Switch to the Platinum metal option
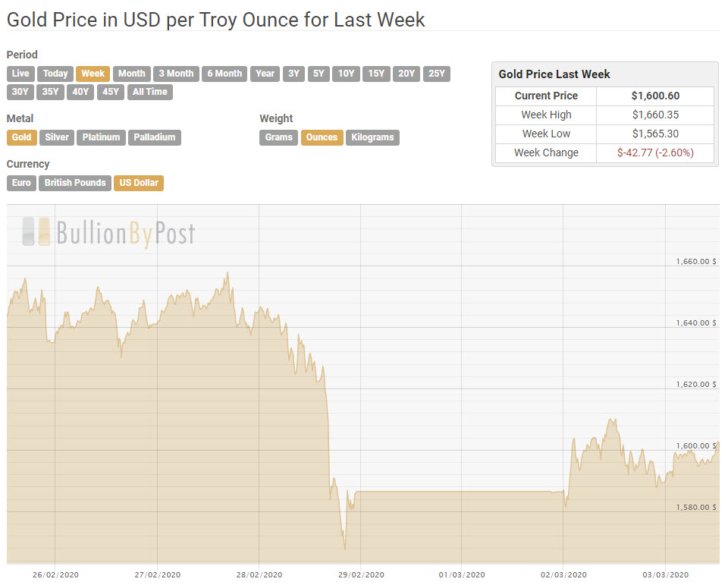728x585 pixels. (100, 137)
